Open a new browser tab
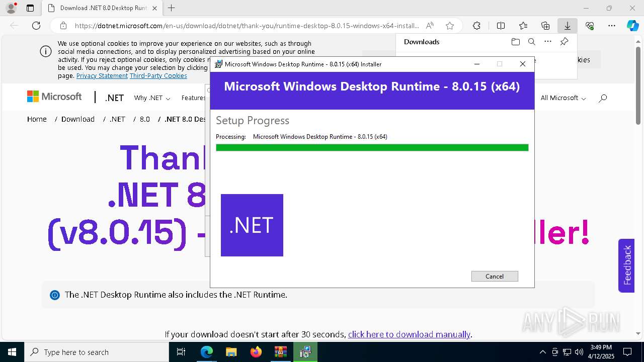644x362 pixels. point(171,8)
